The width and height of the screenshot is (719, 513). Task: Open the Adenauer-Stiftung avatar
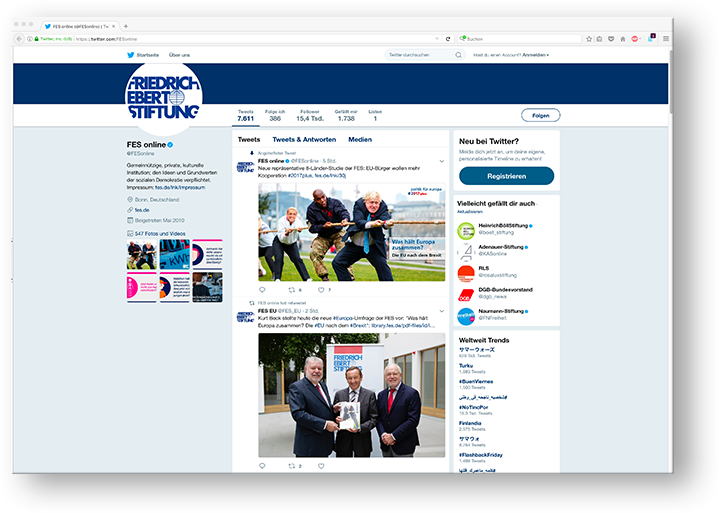[x=466, y=252]
